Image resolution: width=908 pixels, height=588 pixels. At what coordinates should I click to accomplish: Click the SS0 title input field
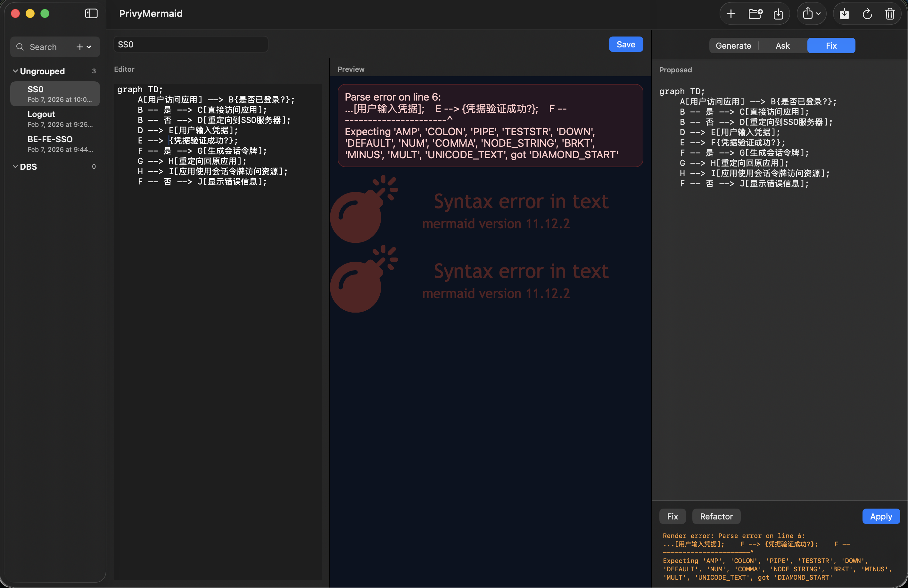click(191, 44)
